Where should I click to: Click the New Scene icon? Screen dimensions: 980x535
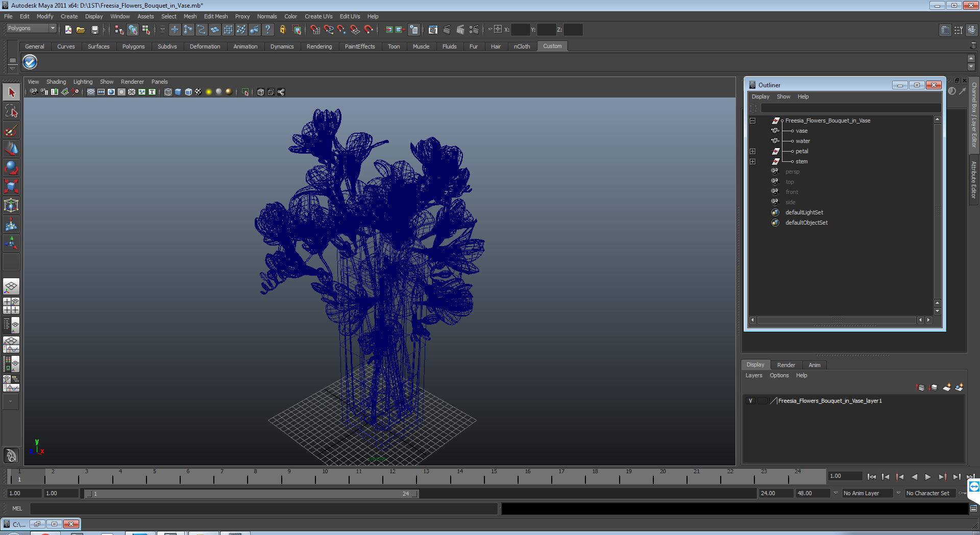click(x=68, y=30)
